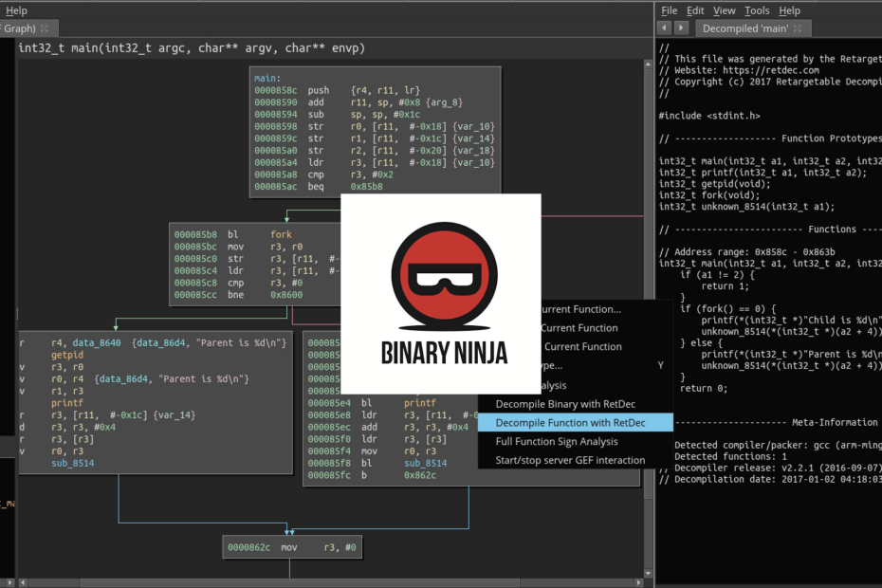Follow the data_8640 reference
882x588 pixels.
96,342
